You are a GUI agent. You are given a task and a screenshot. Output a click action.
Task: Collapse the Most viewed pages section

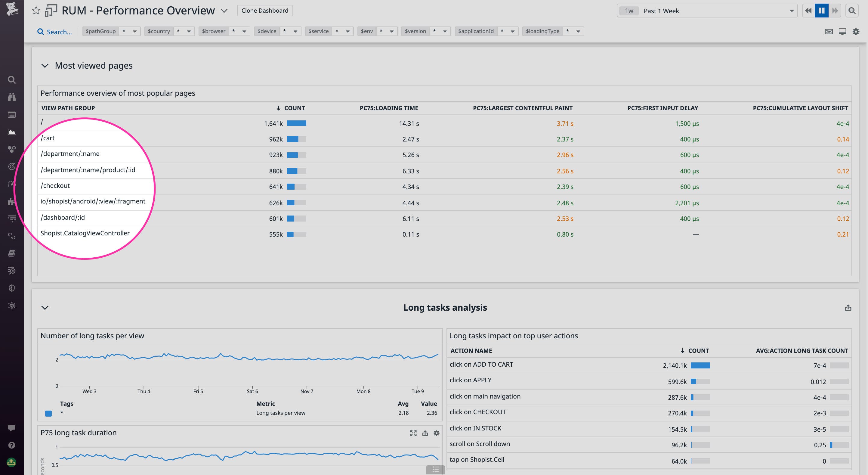[45, 65]
